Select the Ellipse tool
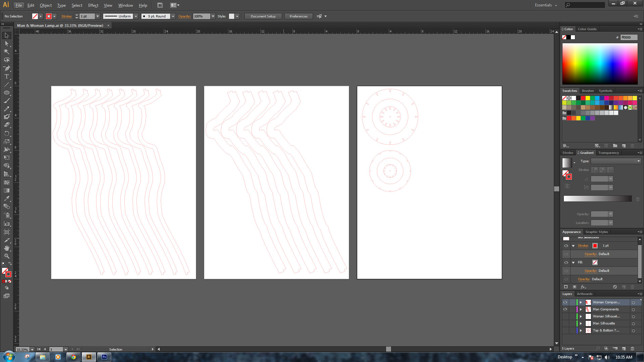Image resolution: width=644 pixels, height=362 pixels. pyautogui.click(x=7, y=93)
